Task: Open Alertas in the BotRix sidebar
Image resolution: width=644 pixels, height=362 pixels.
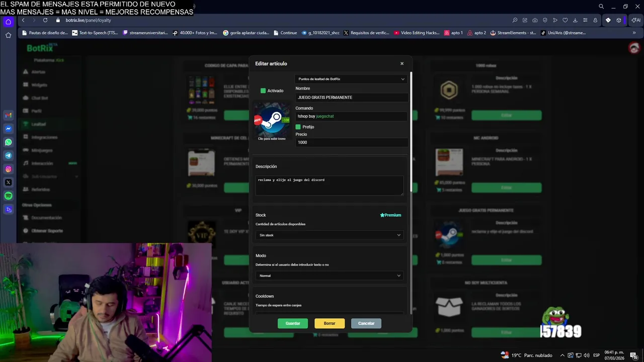Action: point(38,72)
